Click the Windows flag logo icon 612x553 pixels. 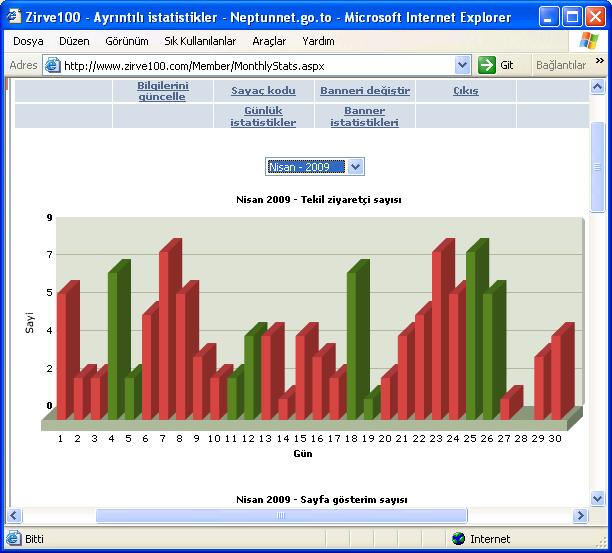pos(589,41)
